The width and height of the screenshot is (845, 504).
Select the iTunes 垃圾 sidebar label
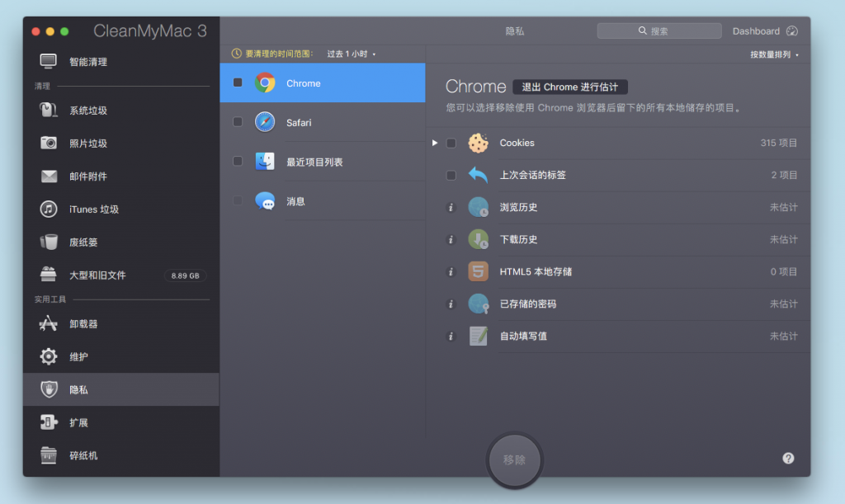coord(94,210)
